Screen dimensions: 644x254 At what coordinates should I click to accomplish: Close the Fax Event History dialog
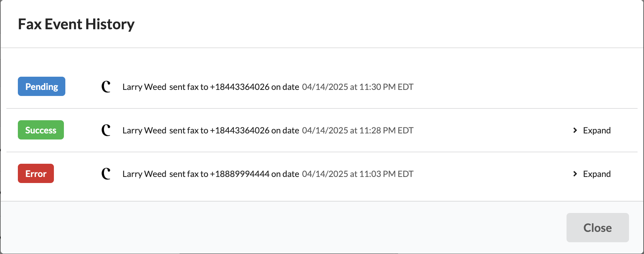point(597,228)
